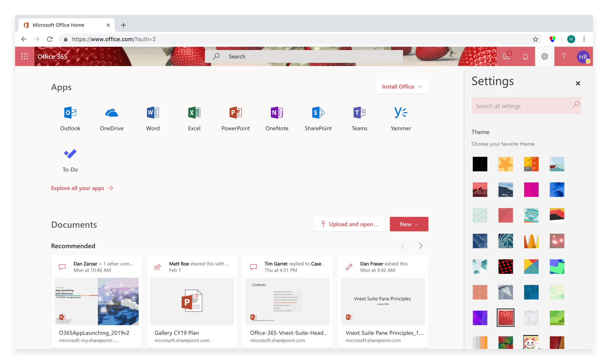Close the Settings panel

578,83
